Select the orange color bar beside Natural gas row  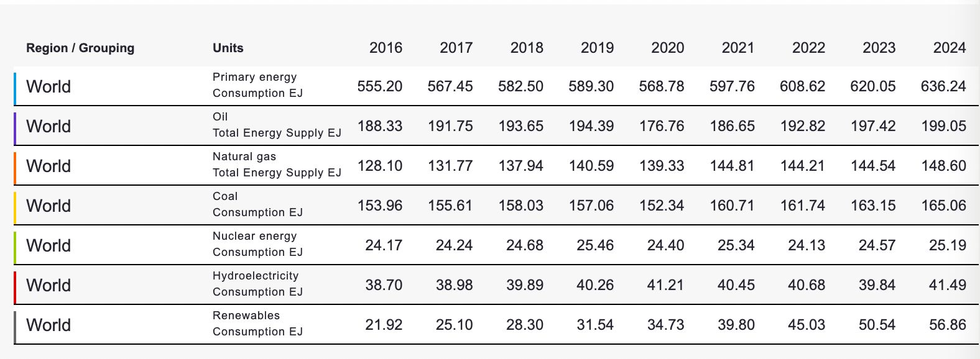(15, 166)
